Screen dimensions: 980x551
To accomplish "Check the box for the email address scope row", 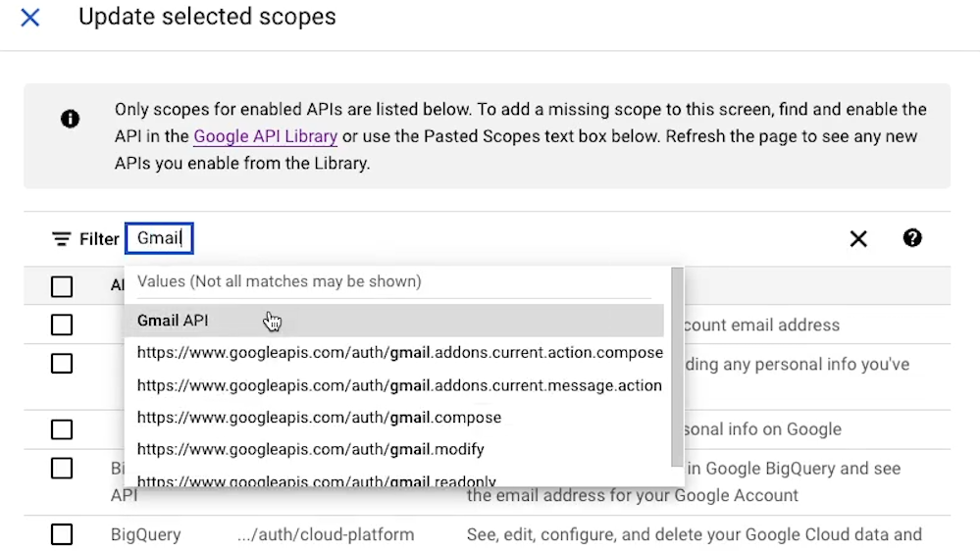I will click(x=62, y=325).
